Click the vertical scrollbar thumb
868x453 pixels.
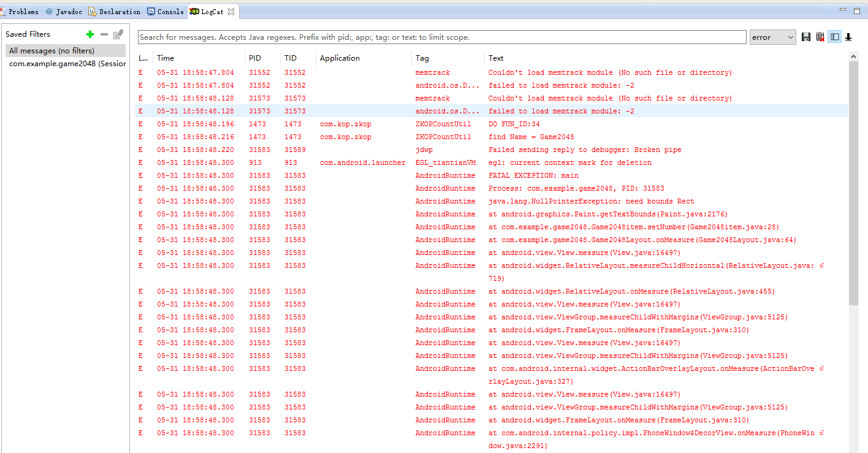[854, 183]
